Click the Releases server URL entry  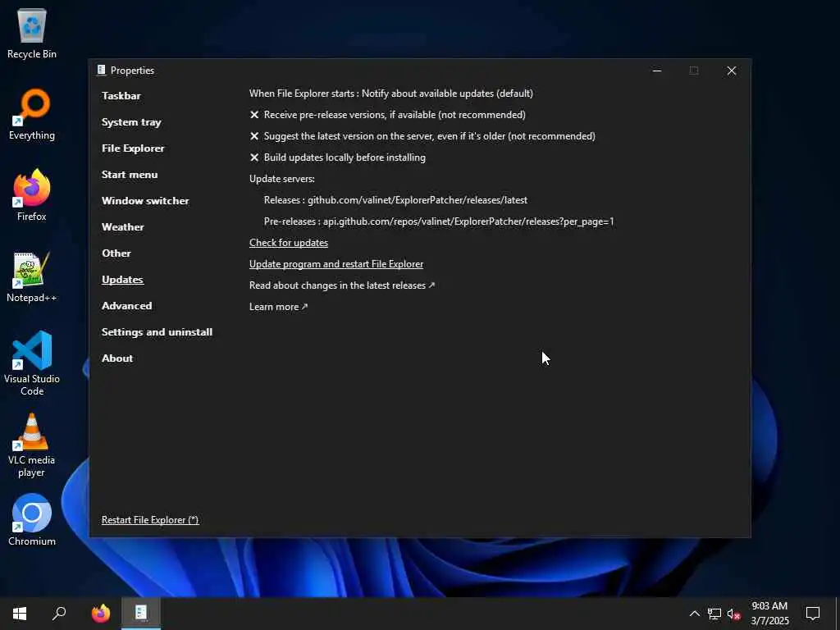(395, 200)
